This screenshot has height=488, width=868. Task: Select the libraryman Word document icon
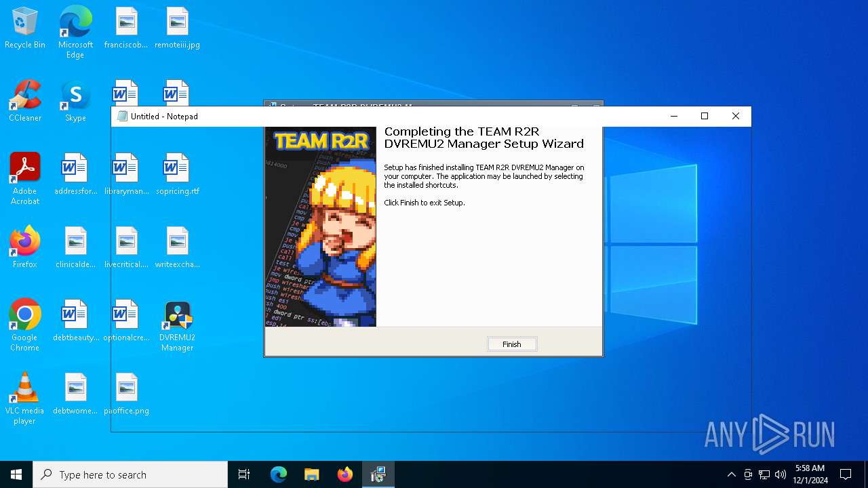click(x=126, y=174)
